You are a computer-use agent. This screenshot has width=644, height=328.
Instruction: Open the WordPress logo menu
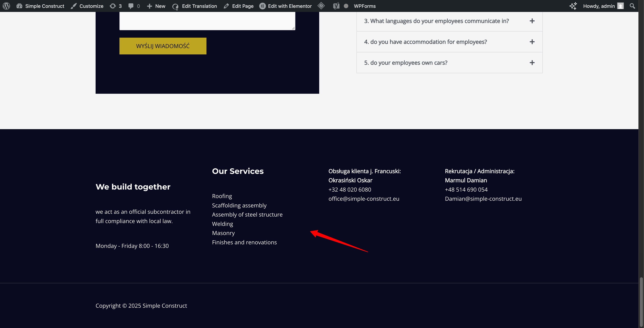pos(6,6)
